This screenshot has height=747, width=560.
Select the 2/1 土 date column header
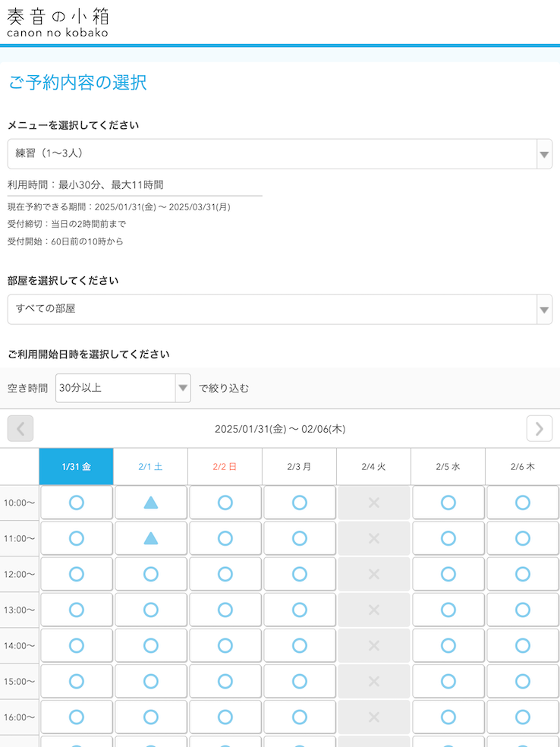tap(151, 467)
